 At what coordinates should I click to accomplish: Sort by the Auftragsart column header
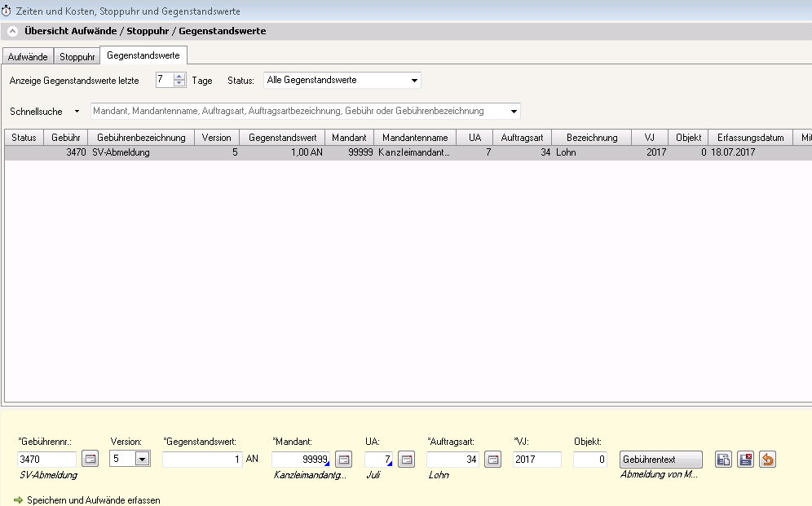pyautogui.click(x=522, y=138)
